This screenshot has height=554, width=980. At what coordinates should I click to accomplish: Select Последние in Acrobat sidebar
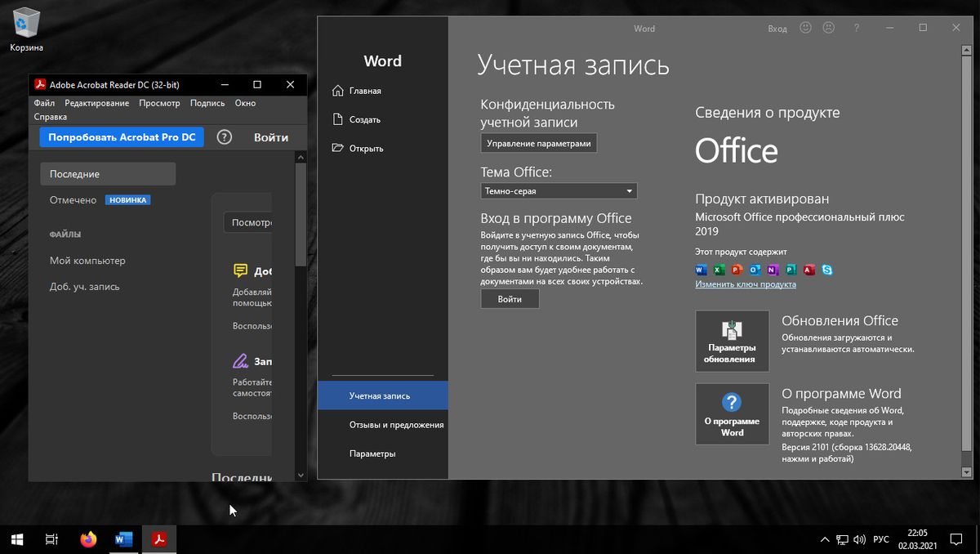point(108,174)
